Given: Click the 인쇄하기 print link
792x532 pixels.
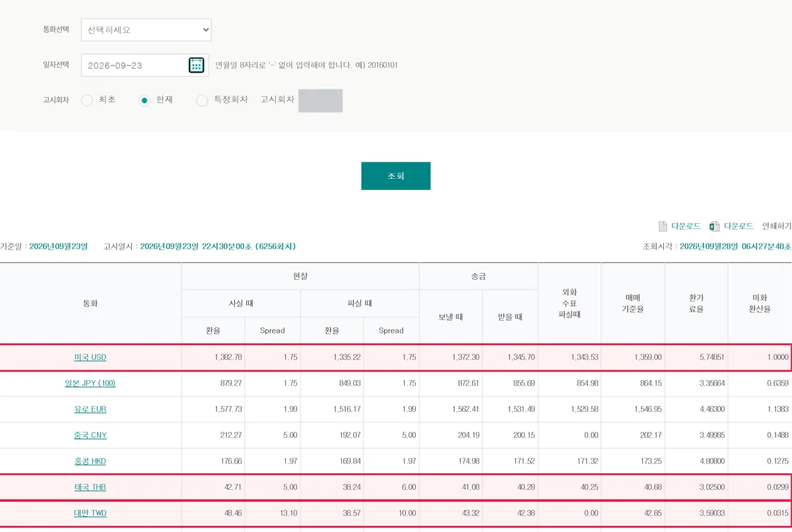Looking at the screenshot, I should click(776, 226).
